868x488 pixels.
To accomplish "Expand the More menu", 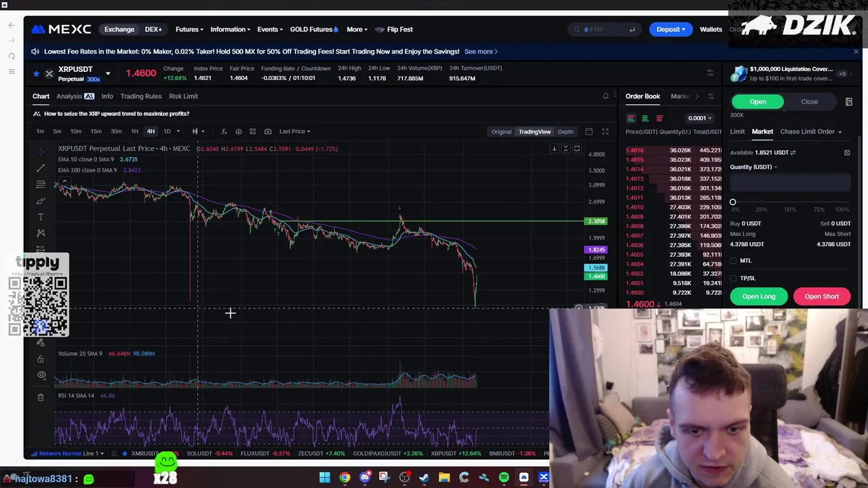I will 357,29.
